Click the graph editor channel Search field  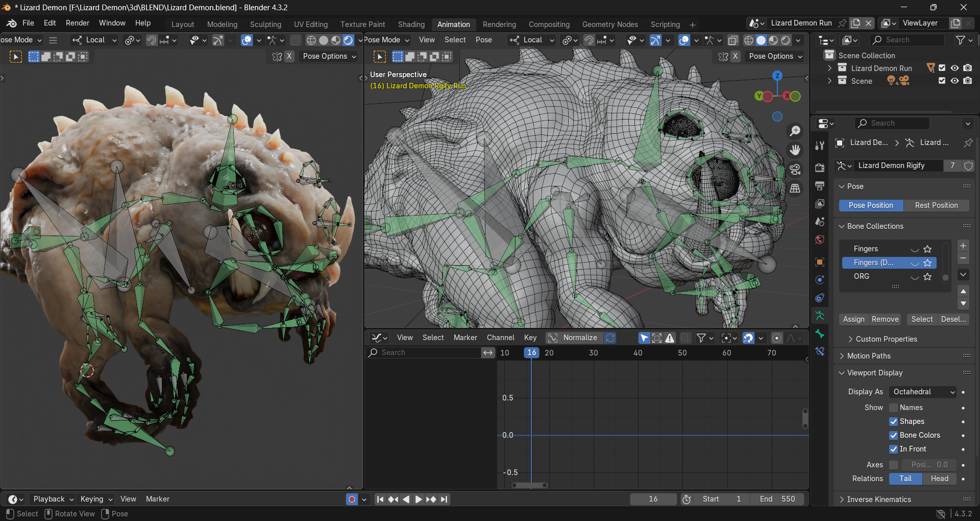(x=424, y=352)
